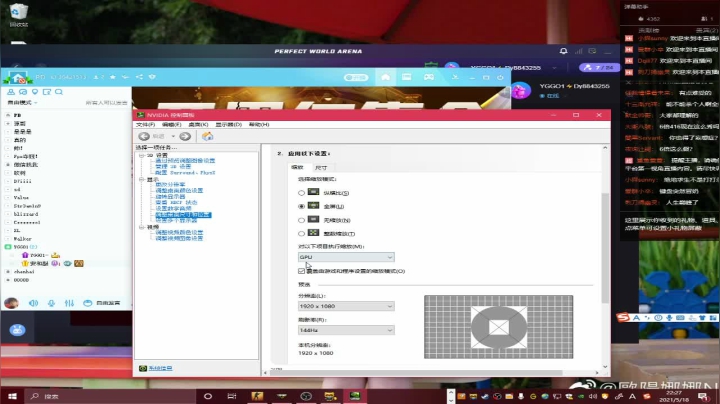Click the NVIDIA forward navigation arrow

pyautogui.click(x=185, y=136)
